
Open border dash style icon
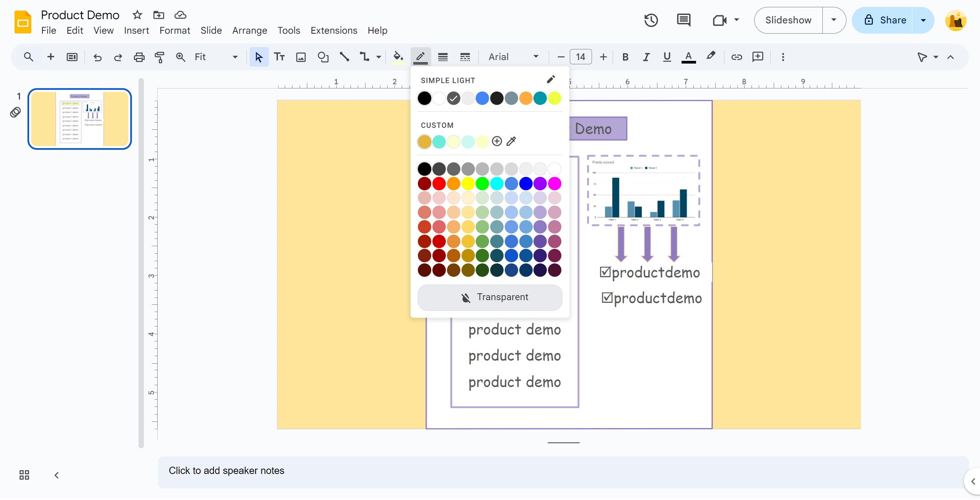click(465, 57)
